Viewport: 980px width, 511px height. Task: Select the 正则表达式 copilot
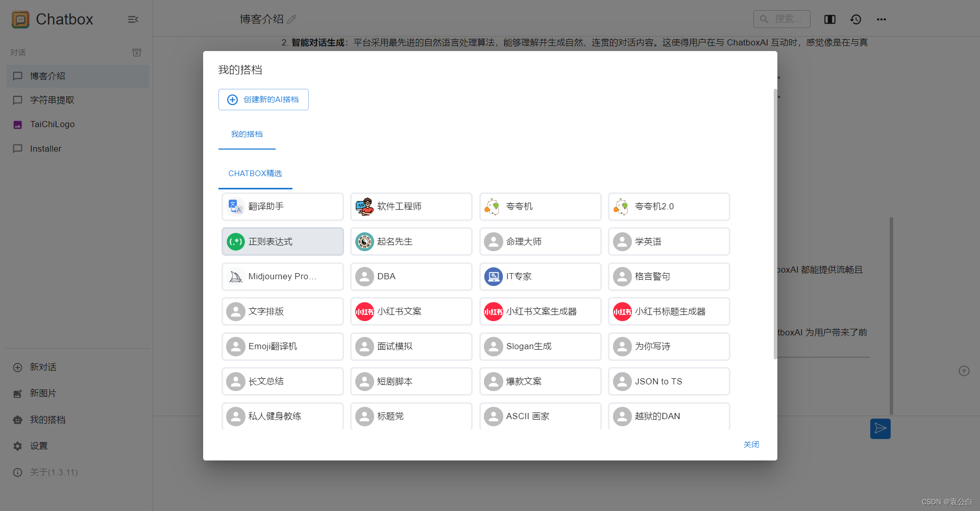pos(283,241)
